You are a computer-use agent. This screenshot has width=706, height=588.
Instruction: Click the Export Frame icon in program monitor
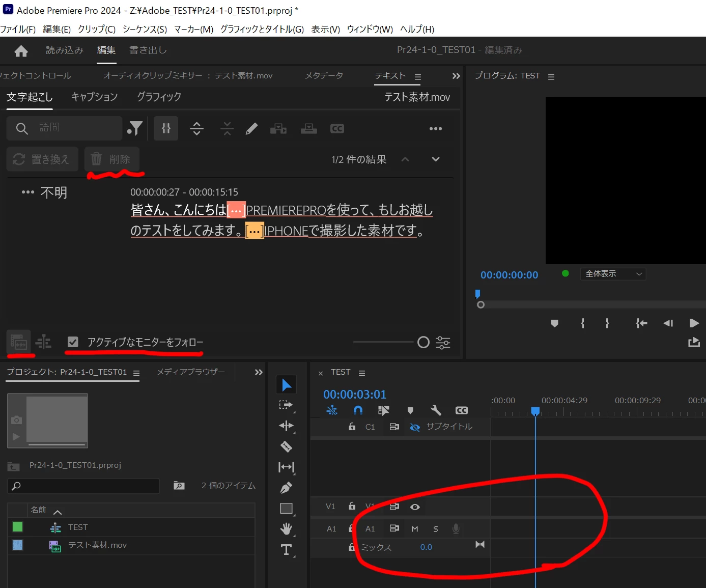click(x=694, y=342)
